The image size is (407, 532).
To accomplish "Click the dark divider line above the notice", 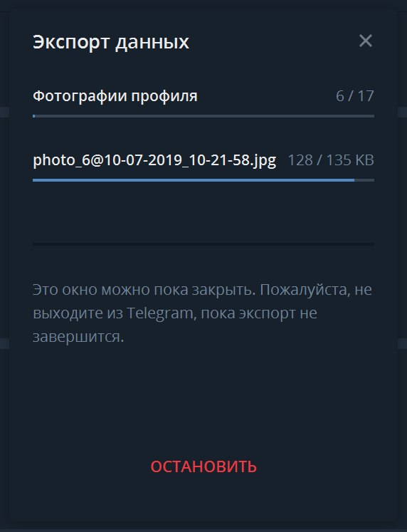I will (203, 244).
